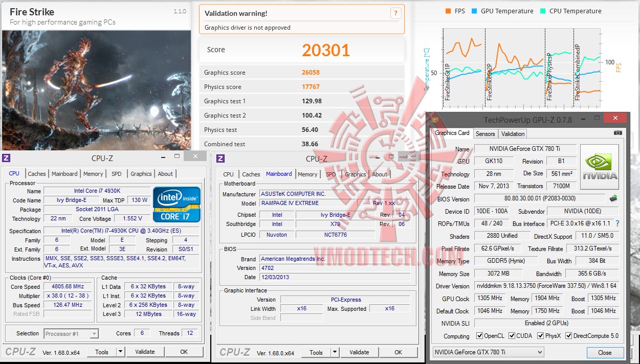This screenshot has height=364, width=640.
Task: Click OK in left CPU-Z window
Action: [184, 352]
